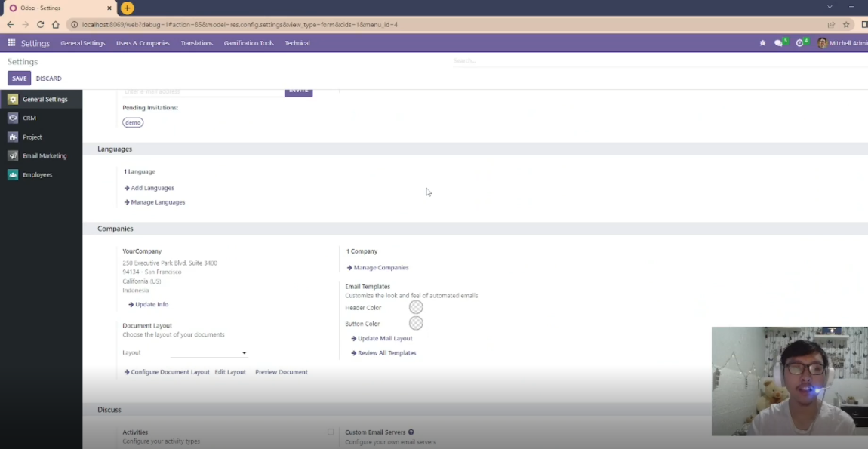Open the apps grid menu
868x449 pixels.
click(11, 43)
